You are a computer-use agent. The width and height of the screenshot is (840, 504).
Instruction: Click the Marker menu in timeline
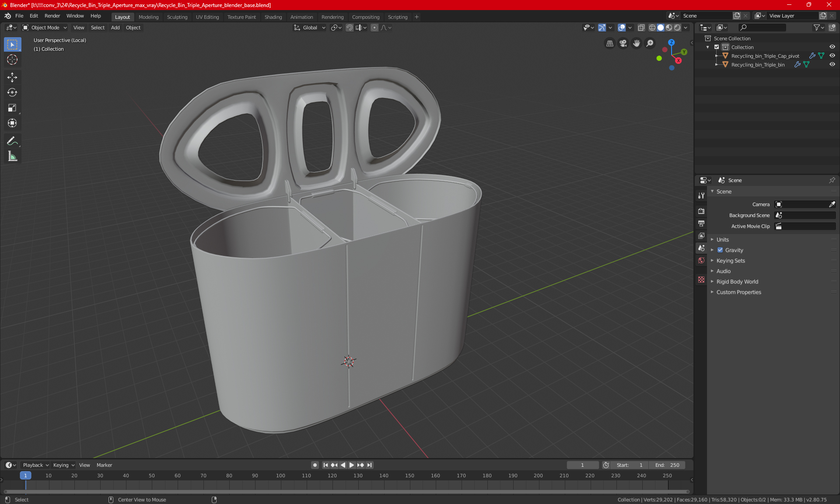pos(104,465)
